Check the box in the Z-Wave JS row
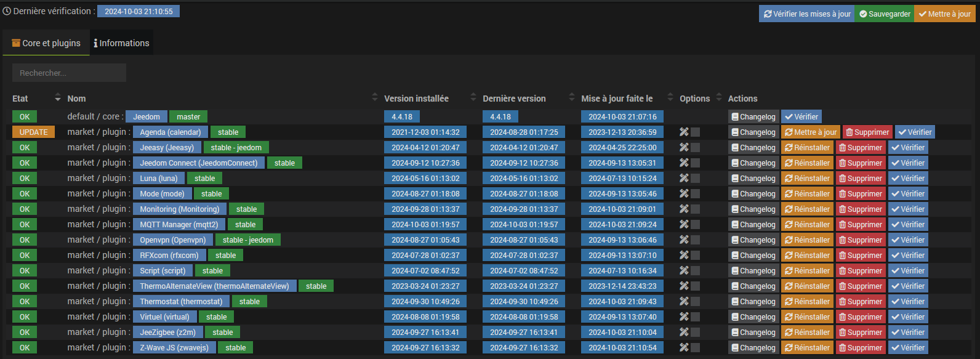 pyautogui.click(x=695, y=347)
